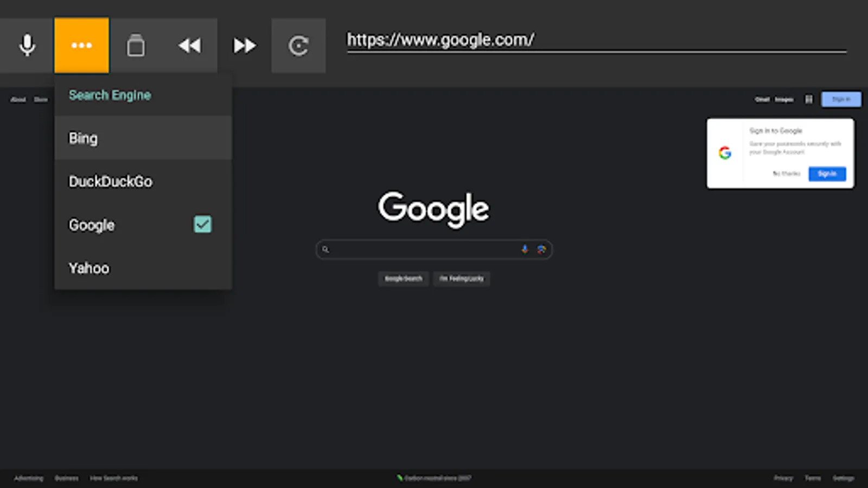This screenshot has width=868, height=488.
Task: Select Google in the search engine menu
Action: [x=143, y=225]
